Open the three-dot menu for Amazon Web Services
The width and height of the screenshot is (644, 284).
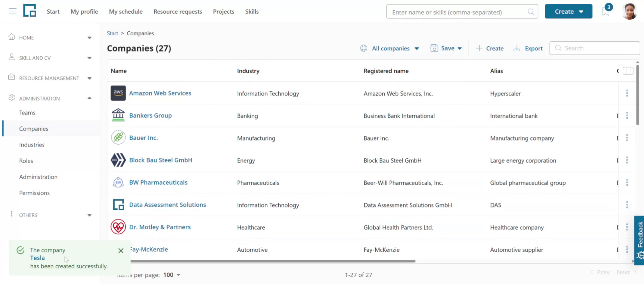pos(627,93)
